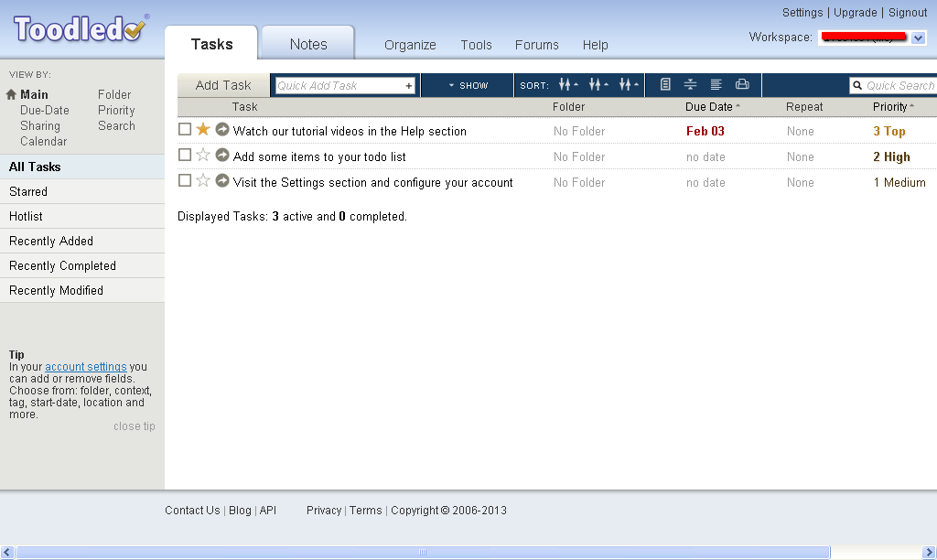Check off 'Visit the Settings section' task
The width and height of the screenshot is (937, 560).
tap(185, 180)
